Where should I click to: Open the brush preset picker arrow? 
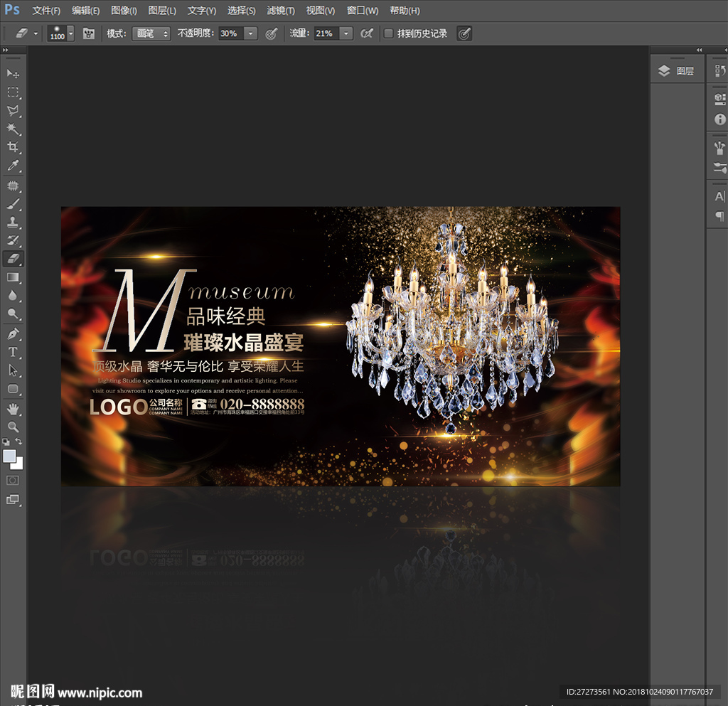(x=70, y=33)
